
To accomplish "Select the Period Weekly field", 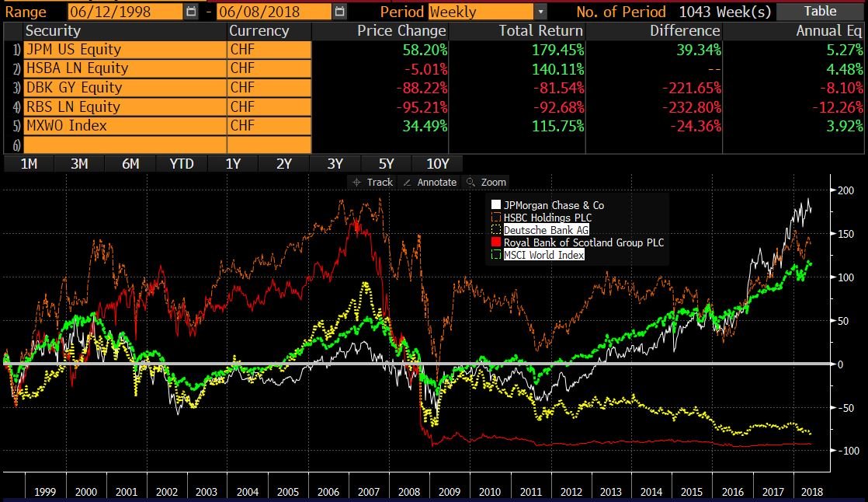I will [x=481, y=12].
